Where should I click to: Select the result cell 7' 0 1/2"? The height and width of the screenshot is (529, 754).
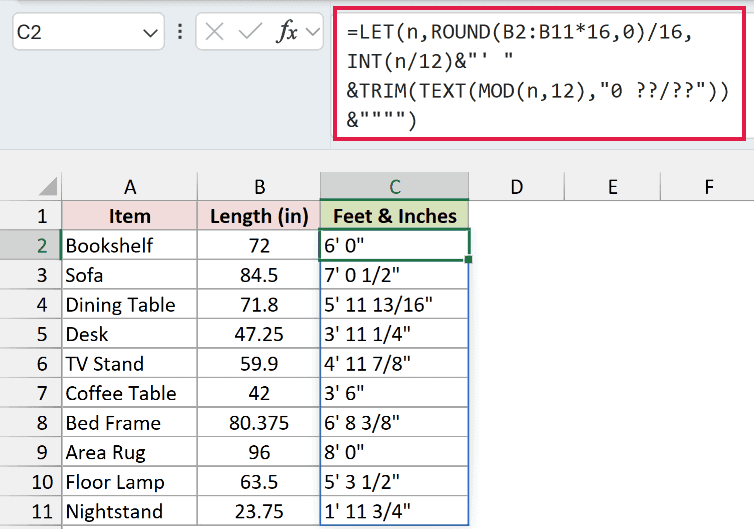394,275
